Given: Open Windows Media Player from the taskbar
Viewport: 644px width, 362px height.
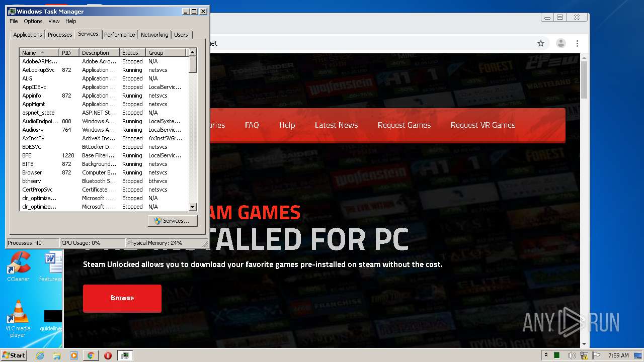Looking at the screenshot, I should coord(74,355).
